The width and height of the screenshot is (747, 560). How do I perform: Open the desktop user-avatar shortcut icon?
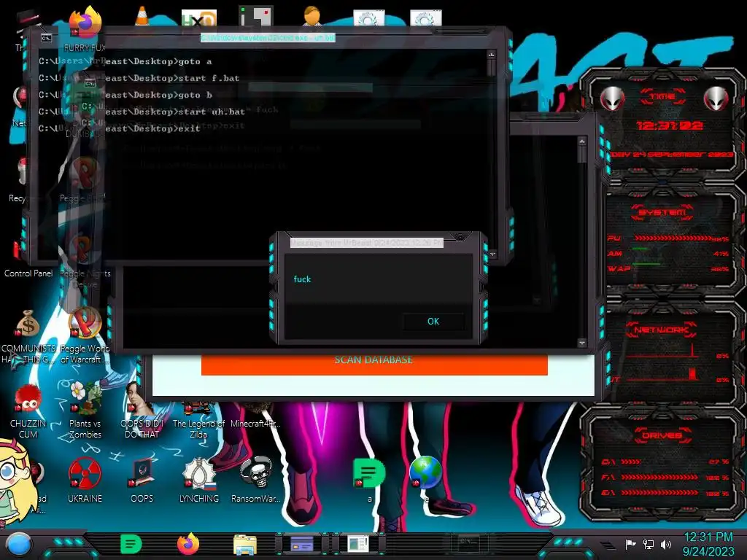pyautogui.click(x=312, y=16)
